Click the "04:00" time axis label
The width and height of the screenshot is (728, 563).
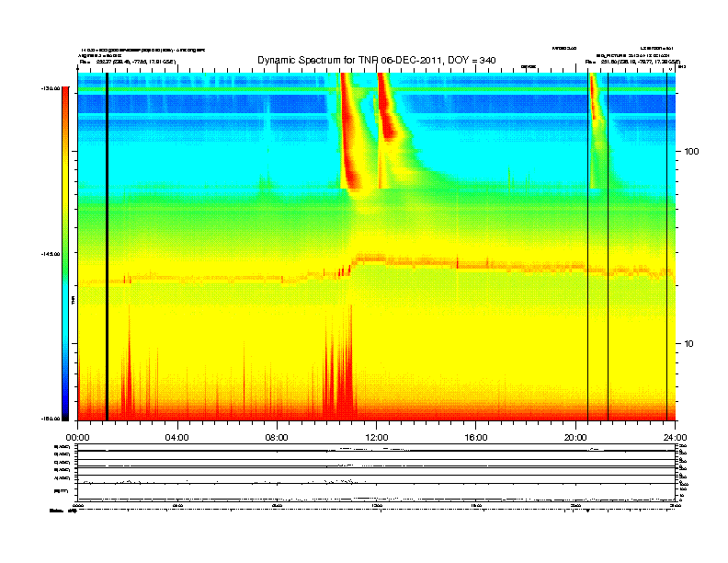tap(177, 438)
